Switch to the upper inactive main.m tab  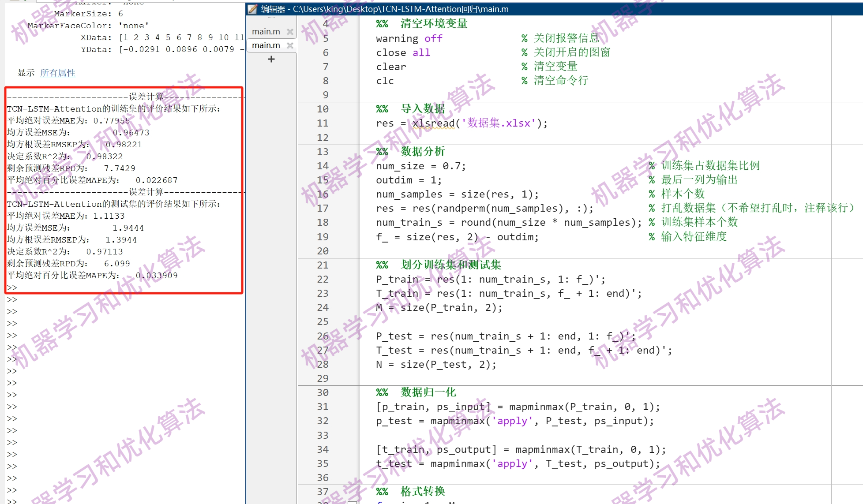pyautogui.click(x=266, y=32)
